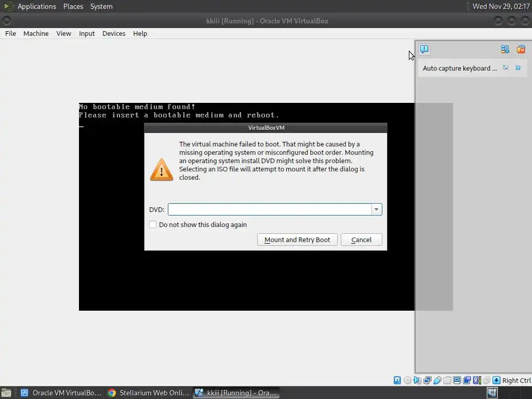Click the keyboard capture arrow indicator
Image resolution: width=532 pixels, height=399 pixels.
(x=496, y=380)
